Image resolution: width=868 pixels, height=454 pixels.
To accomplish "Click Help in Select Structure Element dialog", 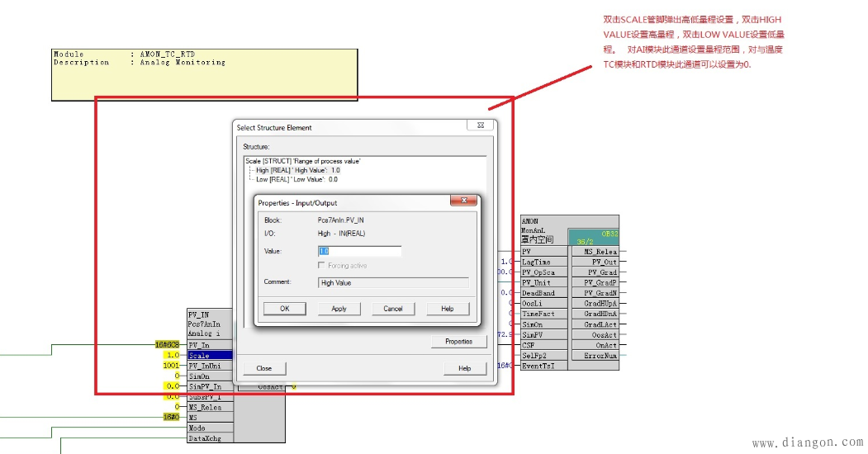I will point(465,368).
